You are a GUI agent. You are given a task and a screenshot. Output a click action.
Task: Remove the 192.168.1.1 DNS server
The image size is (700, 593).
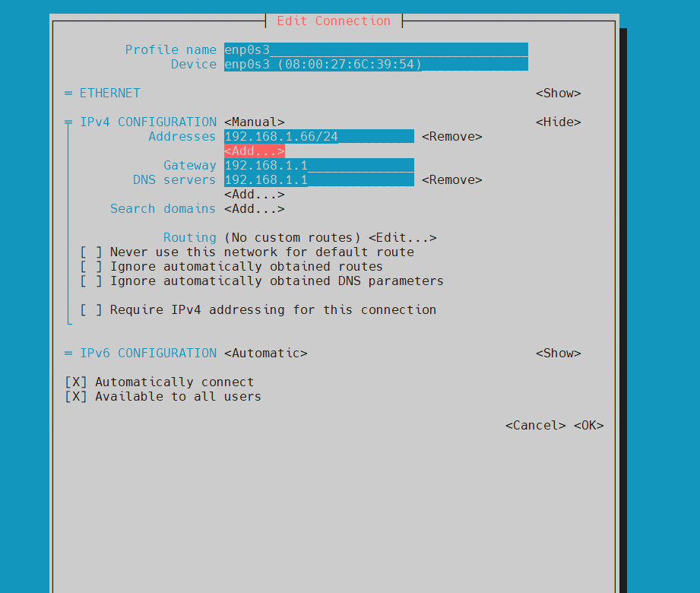[x=451, y=180]
